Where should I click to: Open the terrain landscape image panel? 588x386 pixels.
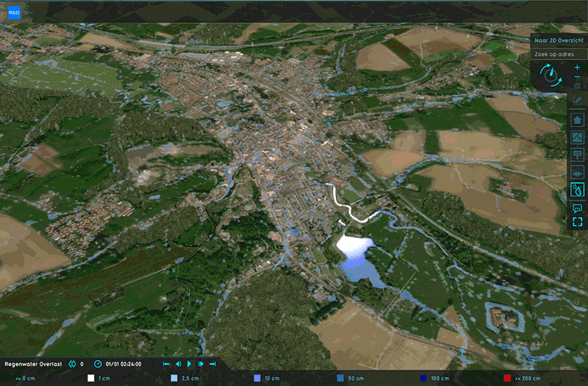click(577, 137)
